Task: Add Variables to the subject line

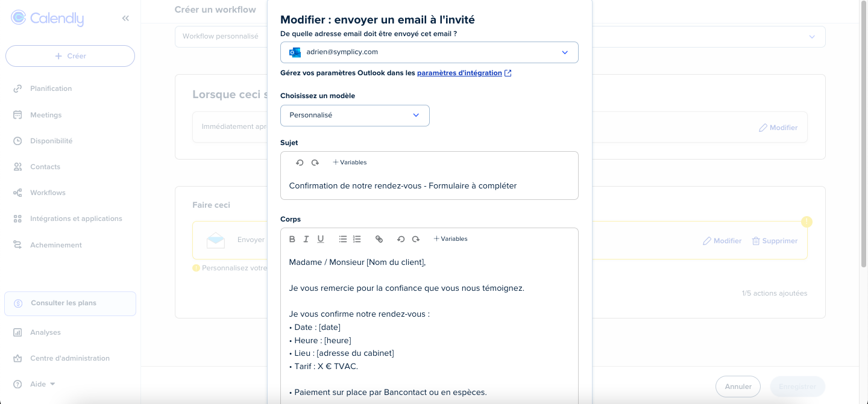Action: pos(350,163)
